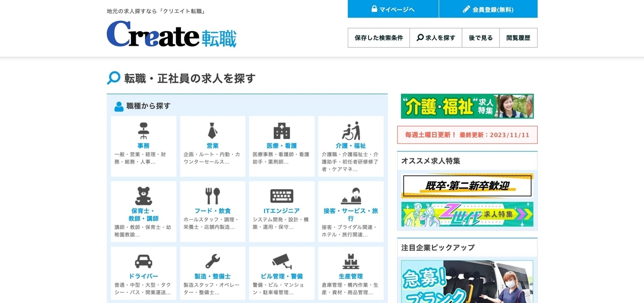Open the ビル管理・警備 category link

tap(282, 276)
